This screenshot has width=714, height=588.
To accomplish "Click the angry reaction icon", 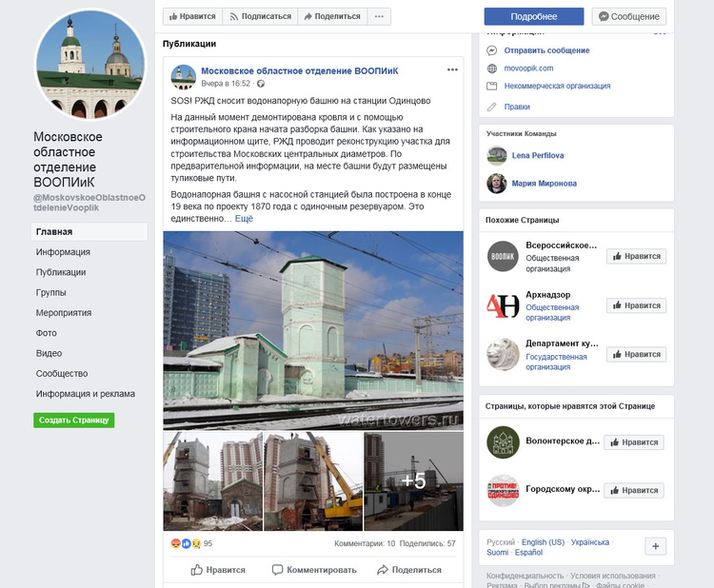I will [176, 543].
